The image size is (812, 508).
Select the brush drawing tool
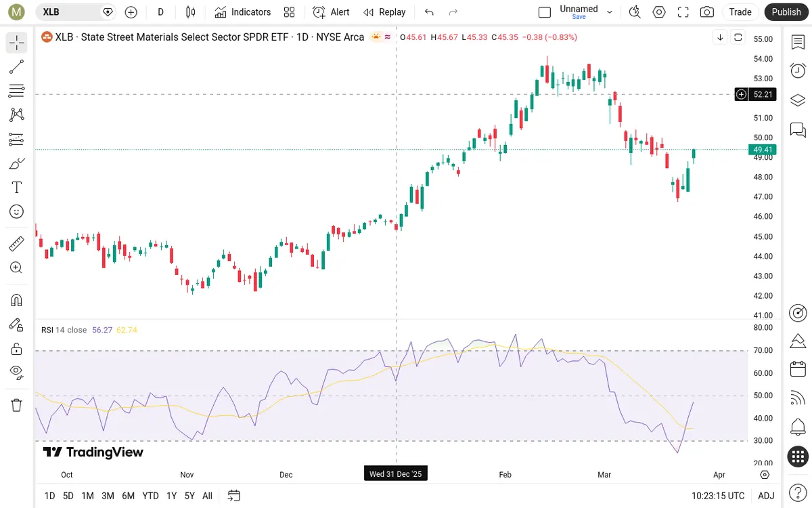pos(17,163)
